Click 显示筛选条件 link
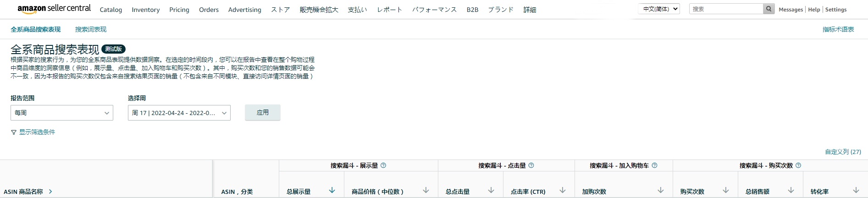Image resolution: width=868 pixels, height=198 pixels. (x=37, y=132)
